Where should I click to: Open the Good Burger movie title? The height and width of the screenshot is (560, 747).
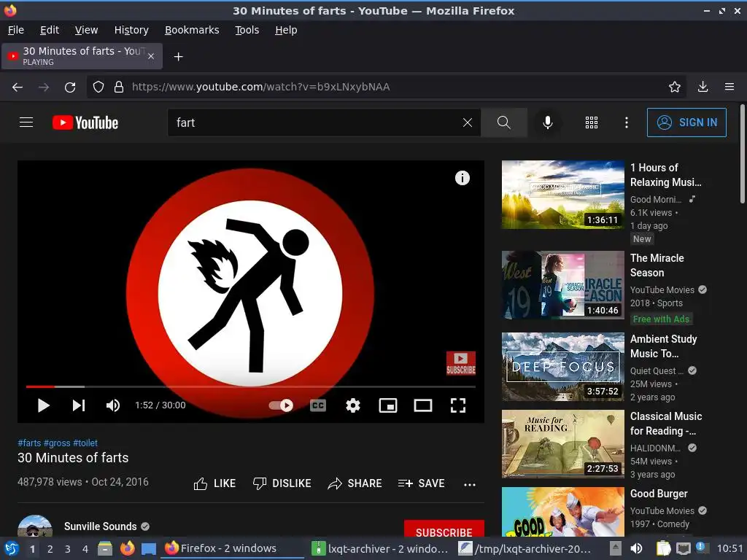pyautogui.click(x=659, y=494)
